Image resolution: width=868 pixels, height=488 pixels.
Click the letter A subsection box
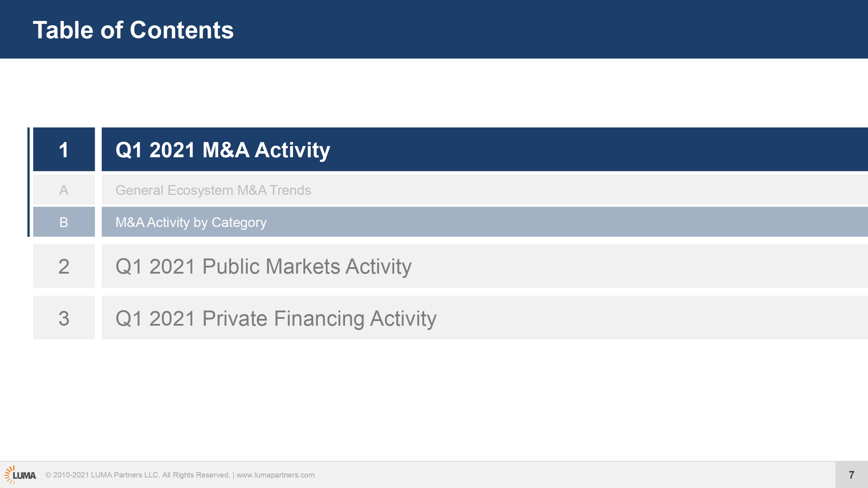(64, 190)
